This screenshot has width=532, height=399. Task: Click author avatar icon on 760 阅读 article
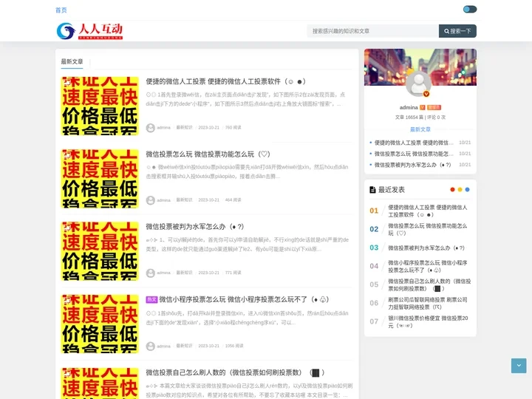[151, 128]
